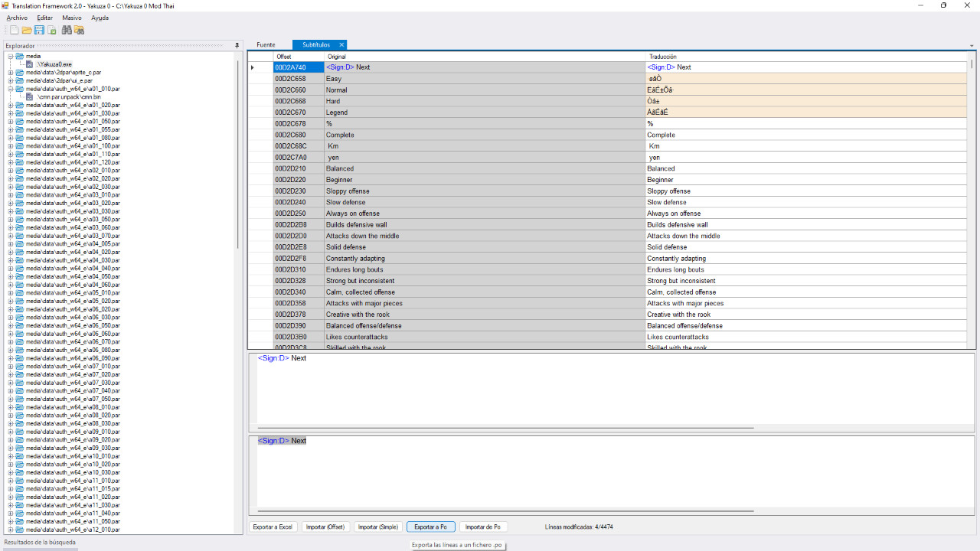Close the Subtítulos tab with X

(341, 45)
